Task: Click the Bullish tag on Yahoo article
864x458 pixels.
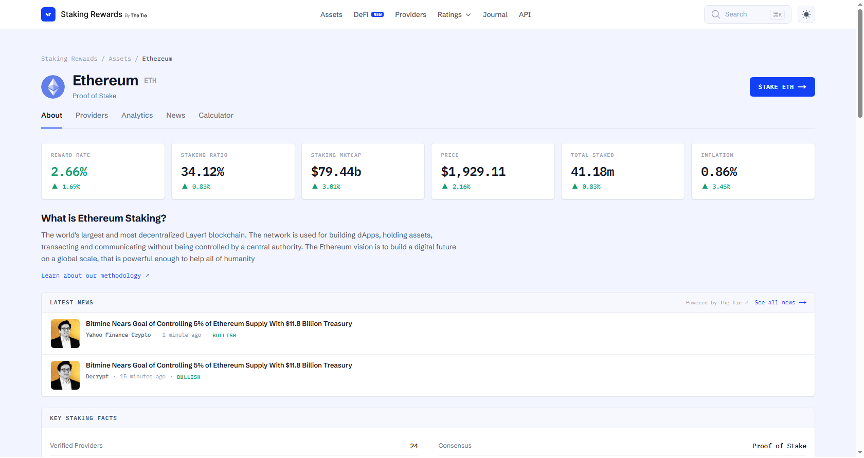Action: click(x=224, y=335)
